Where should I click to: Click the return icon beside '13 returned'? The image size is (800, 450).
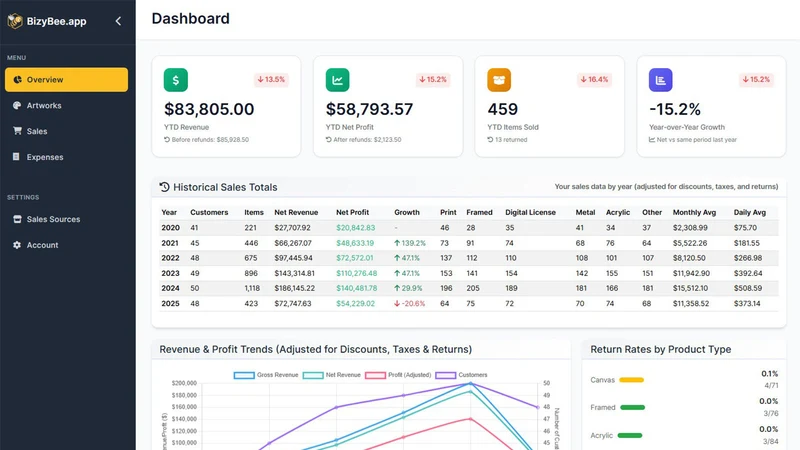click(490, 139)
